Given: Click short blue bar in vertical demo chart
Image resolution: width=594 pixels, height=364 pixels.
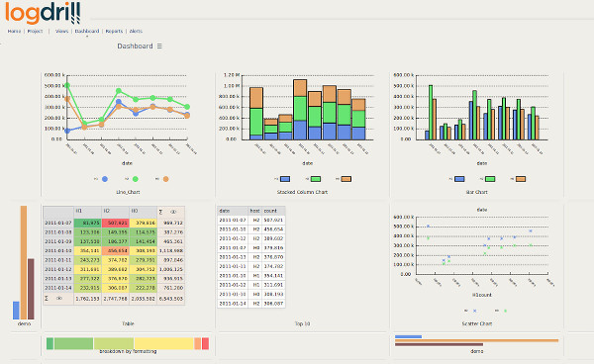Looking at the screenshot, I should point(16,311).
